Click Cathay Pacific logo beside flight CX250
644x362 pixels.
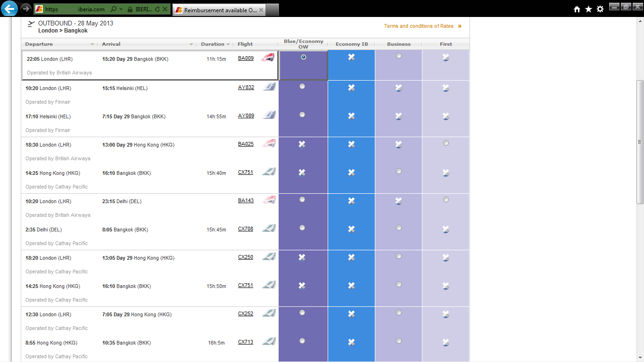click(269, 256)
